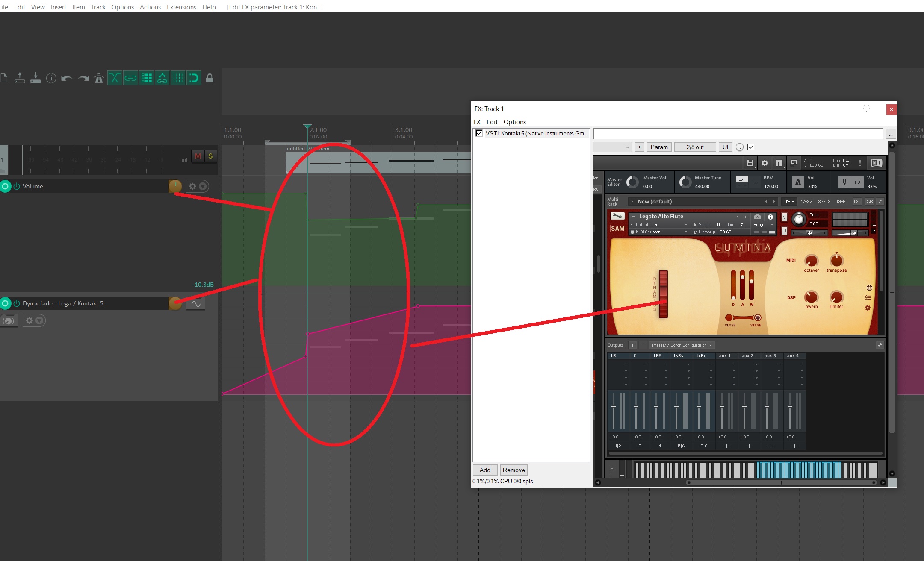The image size is (924, 561).
Task: Open the Legato Alto Flute wrench editor
Action: coord(617,216)
